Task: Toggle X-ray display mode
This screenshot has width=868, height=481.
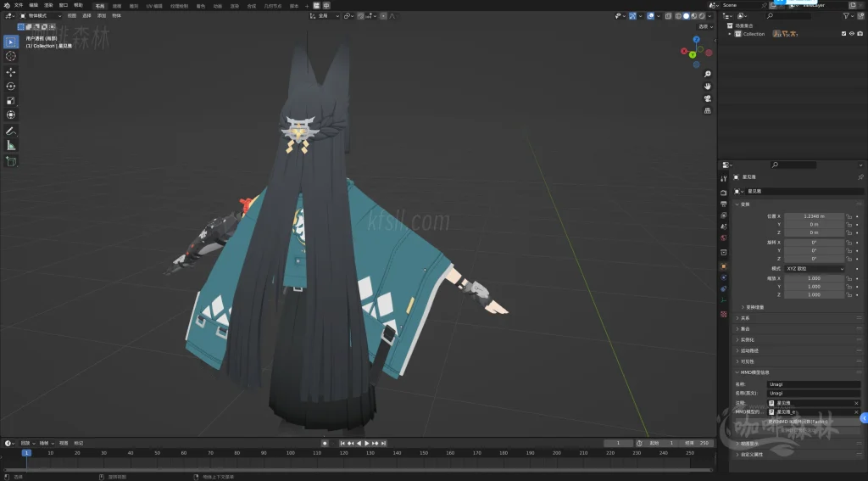Action: pyautogui.click(x=668, y=16)
